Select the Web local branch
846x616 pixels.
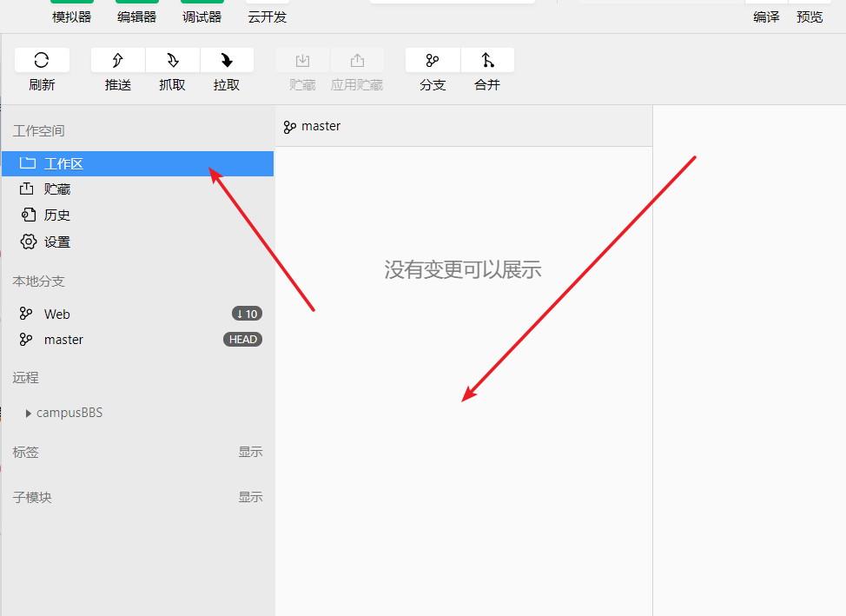[137, 314]
